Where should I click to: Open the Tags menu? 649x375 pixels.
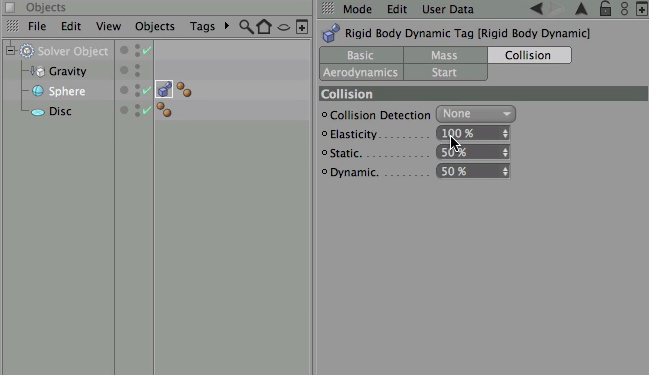(x=202, y=26)
